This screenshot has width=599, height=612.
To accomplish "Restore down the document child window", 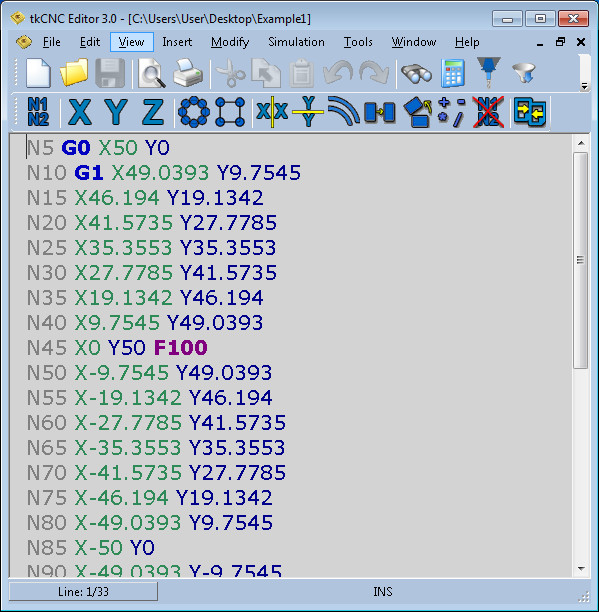I will [x=560, y=41].
